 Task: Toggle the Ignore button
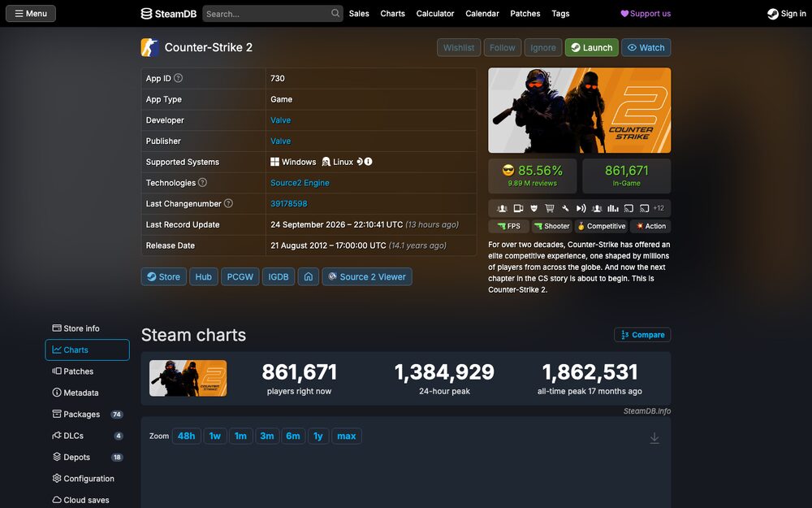(542, 48)
